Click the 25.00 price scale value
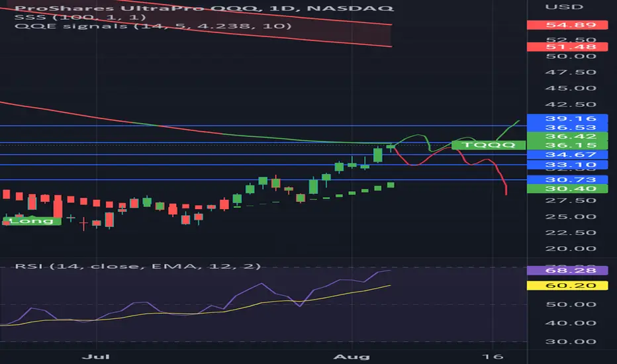Screen dimensions: 617x364 [571, 217]
